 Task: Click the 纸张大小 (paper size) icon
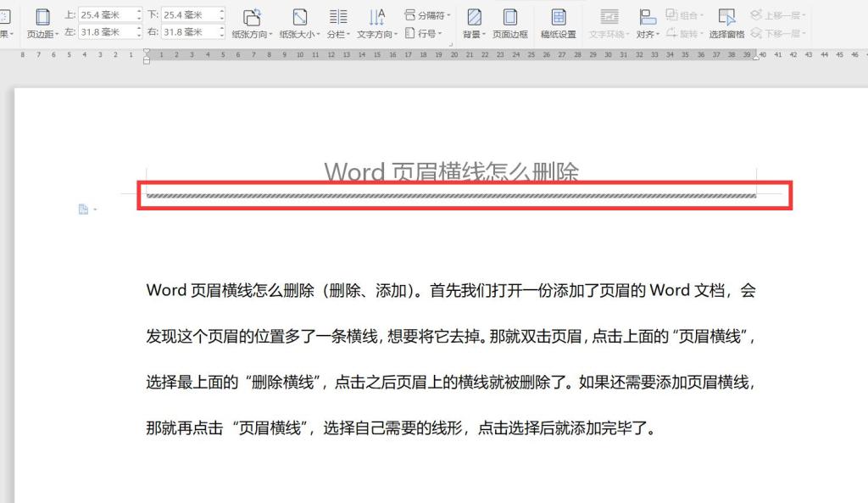[300, 17]
